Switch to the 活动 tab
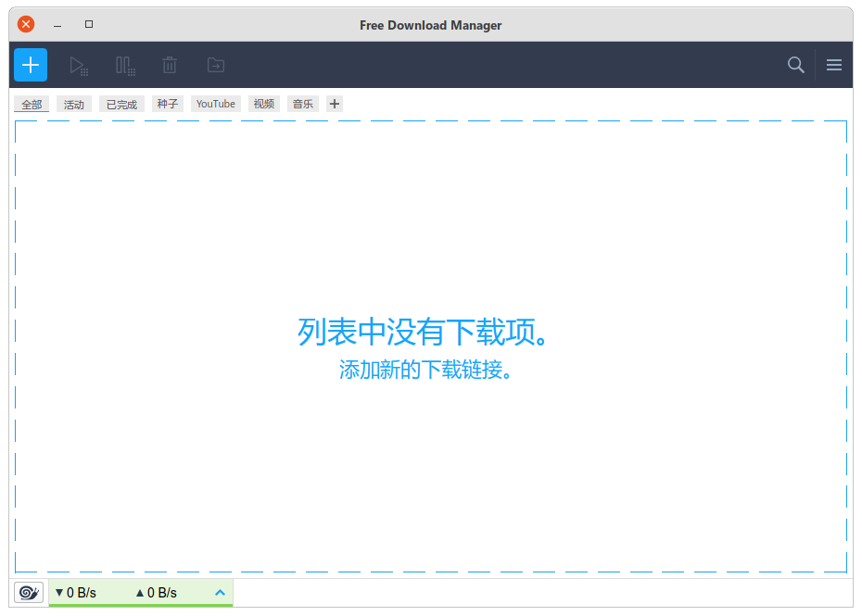This screenshot has height=616, width=862. tap(73, 104)
